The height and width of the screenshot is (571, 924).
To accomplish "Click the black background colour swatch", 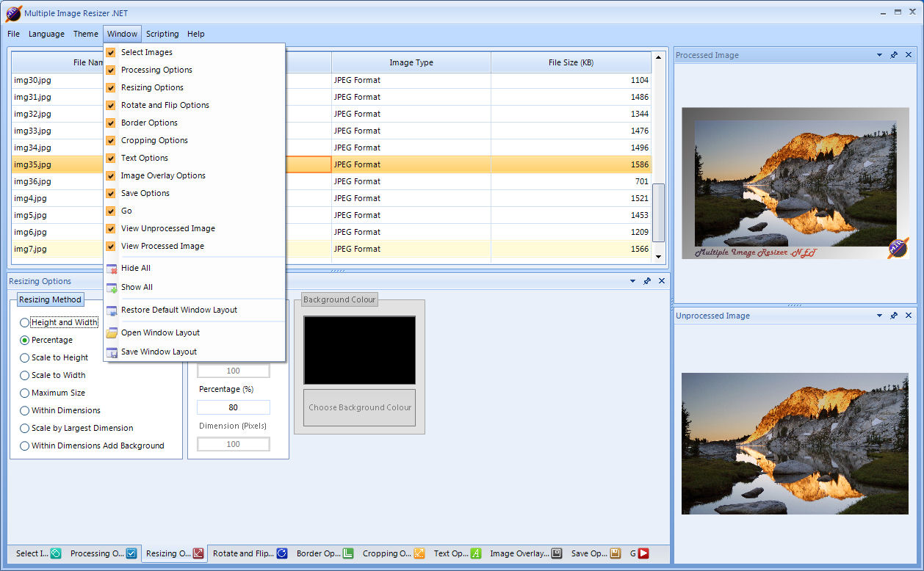I will pos(359,350).
